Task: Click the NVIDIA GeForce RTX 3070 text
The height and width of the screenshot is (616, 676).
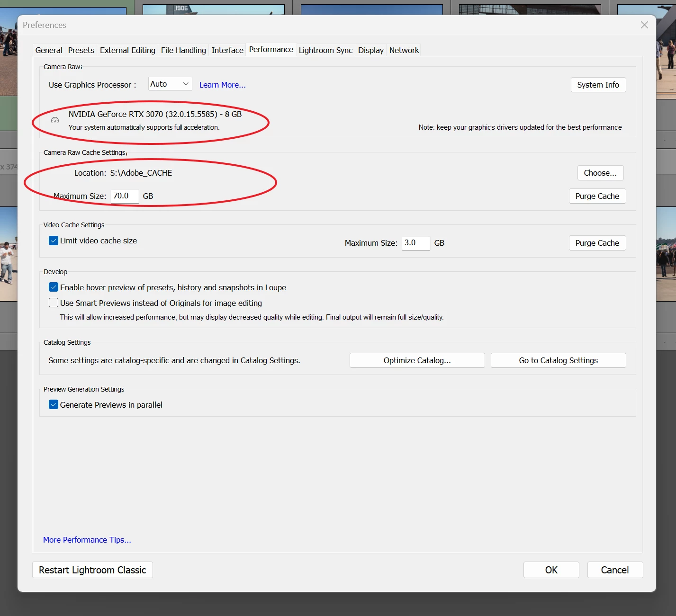Action: pos(155,114)
